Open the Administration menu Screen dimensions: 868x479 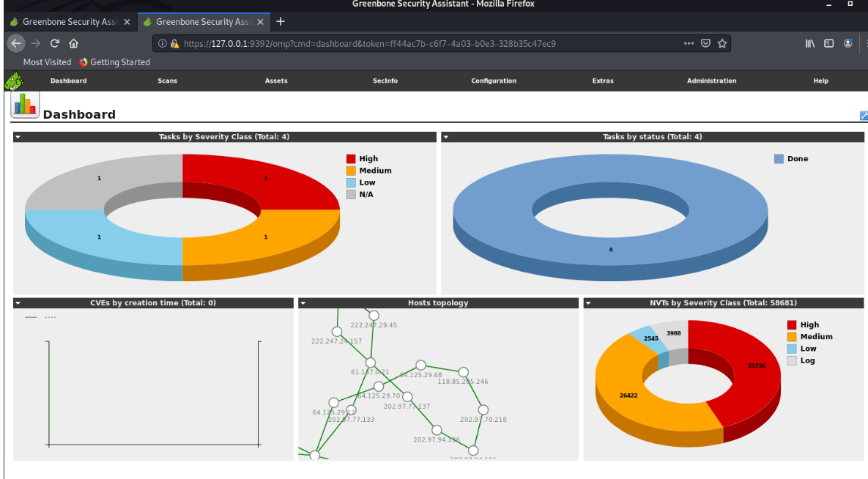click(x=712, y=81)
